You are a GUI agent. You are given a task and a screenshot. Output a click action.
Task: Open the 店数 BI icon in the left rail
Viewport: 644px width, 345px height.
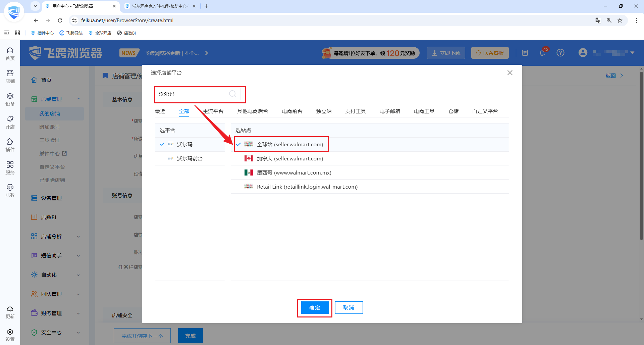[x=10, y=191]
